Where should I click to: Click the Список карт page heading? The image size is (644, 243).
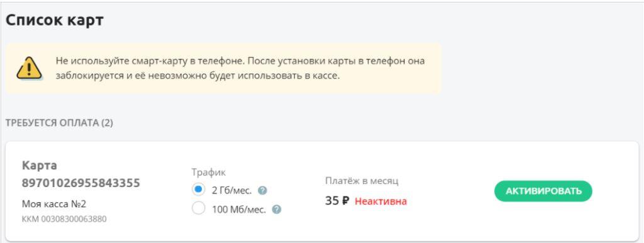click(54, 20)
